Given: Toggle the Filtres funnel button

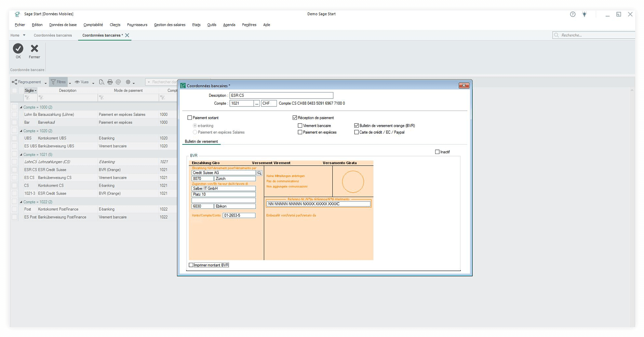Looking at the screenshot, I should coord(58,82).
